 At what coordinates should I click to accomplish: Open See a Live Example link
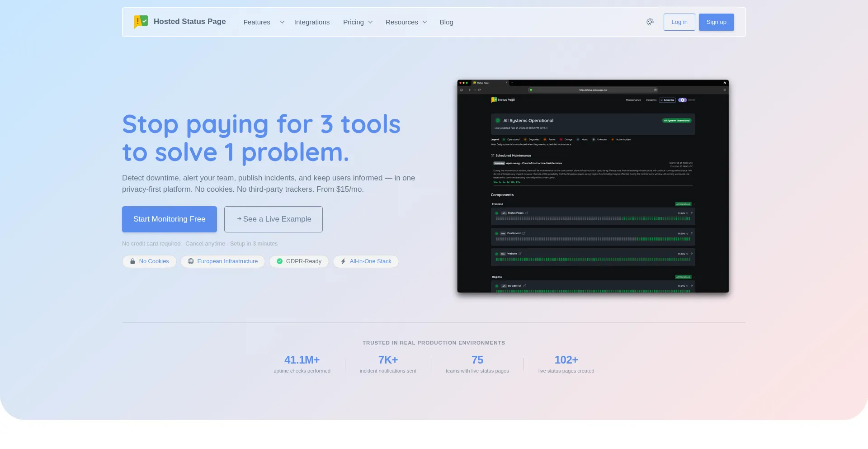274,219
